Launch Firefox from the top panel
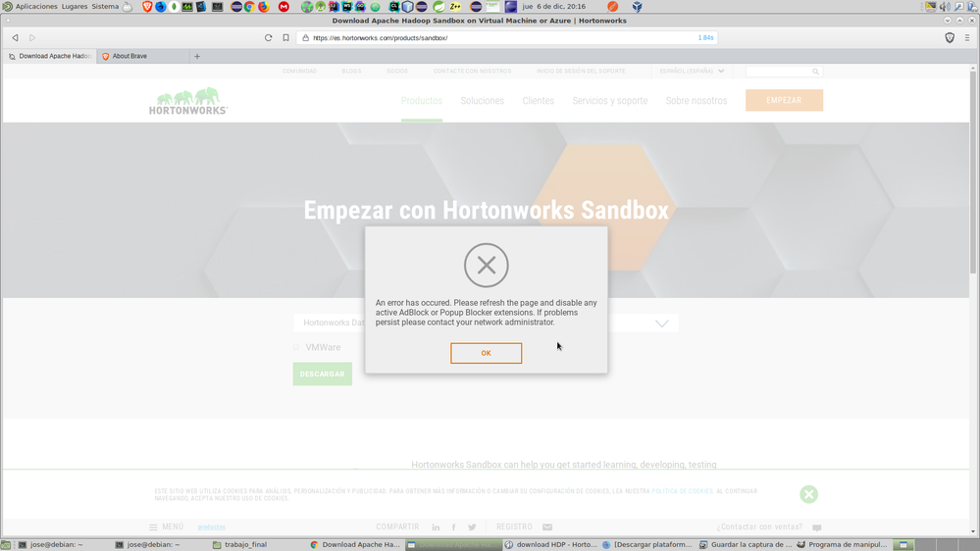The height and width of the screenshot is (551, 980). pyautogui.click(x=264, y=7)
